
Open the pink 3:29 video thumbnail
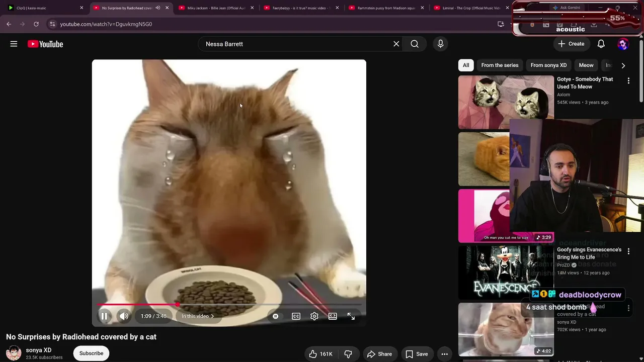coord(484,216)
